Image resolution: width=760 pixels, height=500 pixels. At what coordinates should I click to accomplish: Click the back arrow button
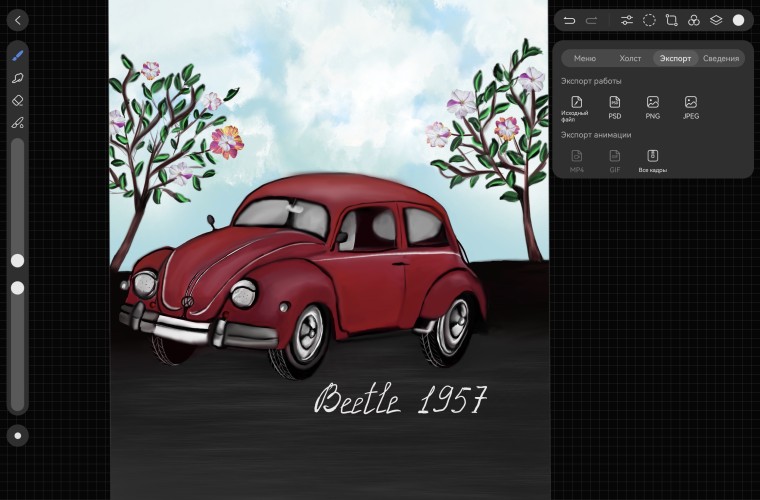pyautogui.click(x=17, y=20)
